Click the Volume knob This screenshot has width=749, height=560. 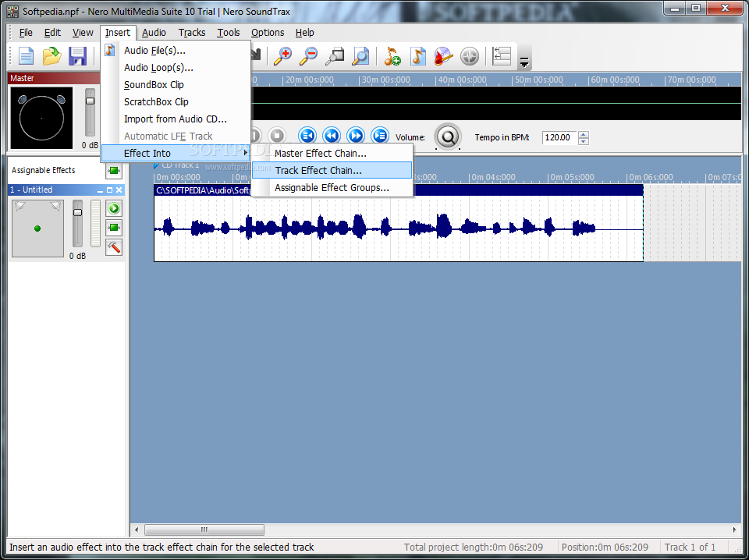pos(448,137)
